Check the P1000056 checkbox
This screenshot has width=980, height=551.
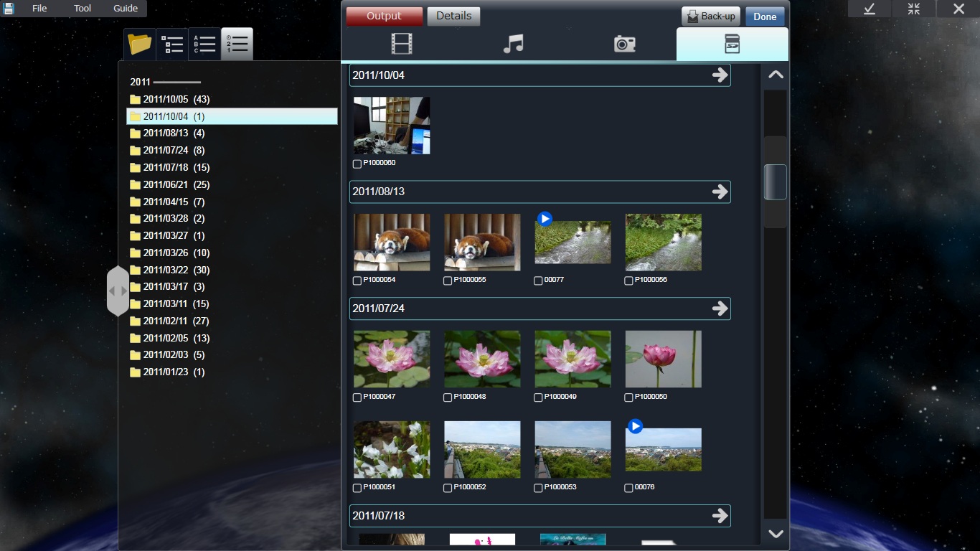point(628,281)
